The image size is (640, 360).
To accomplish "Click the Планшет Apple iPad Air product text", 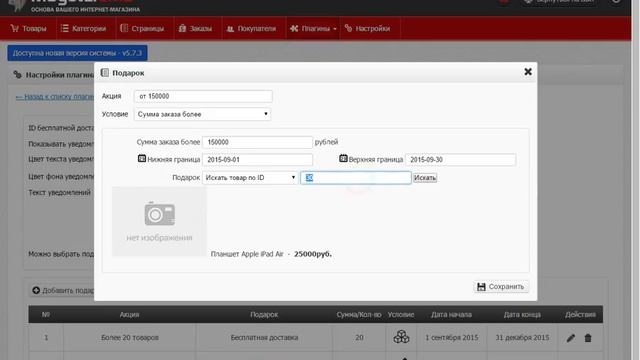I will click(x=247, y=254).
